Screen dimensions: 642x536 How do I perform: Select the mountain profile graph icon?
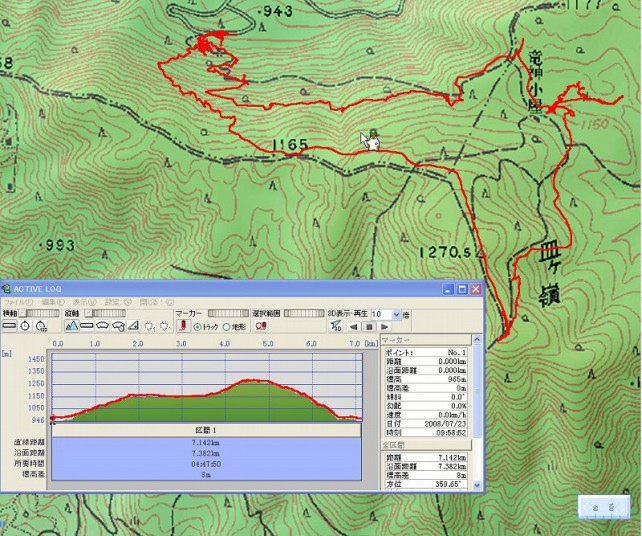click(x=72, y=326)
